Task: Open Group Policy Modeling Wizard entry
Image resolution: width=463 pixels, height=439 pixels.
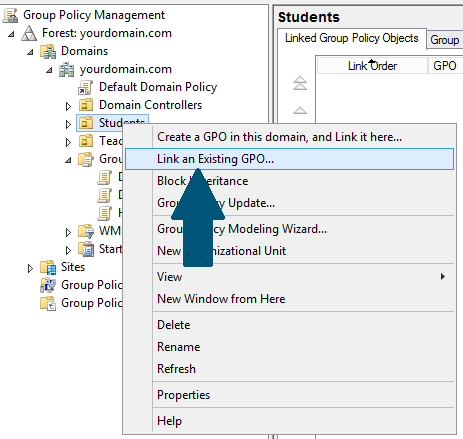Action: click(x=289, y=229)
